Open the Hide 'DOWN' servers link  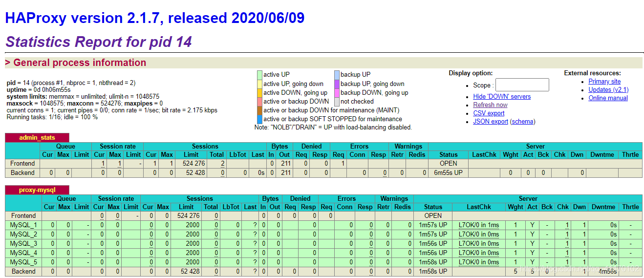tap(502, 96)
